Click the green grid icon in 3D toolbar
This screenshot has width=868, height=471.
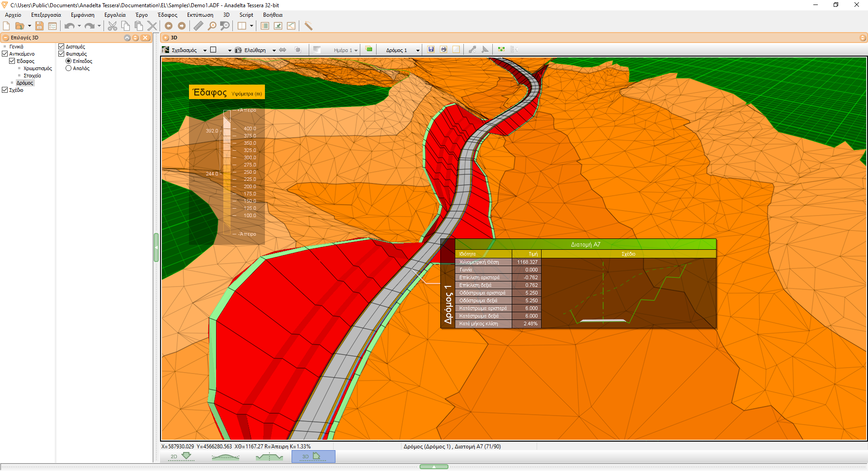point(501,49)
